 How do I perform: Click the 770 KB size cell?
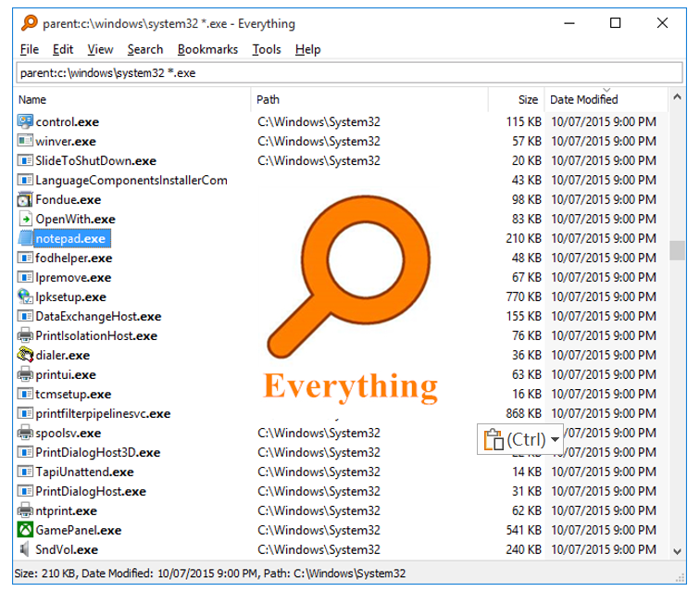coord(524,296)
